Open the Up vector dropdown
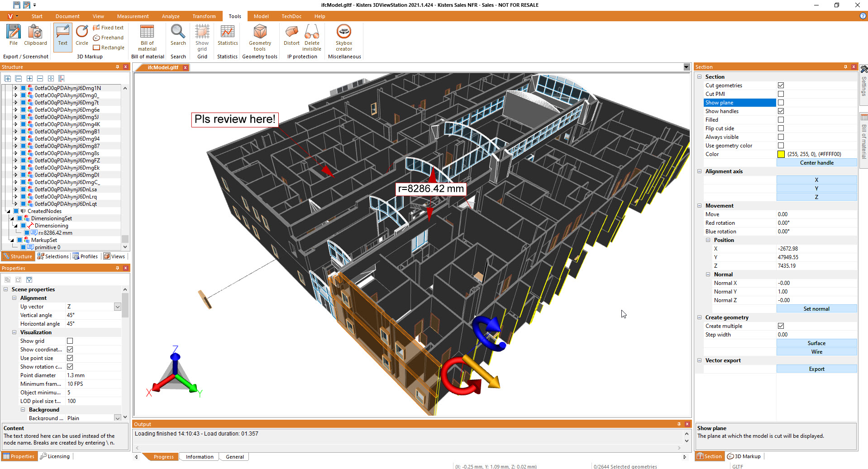Viewport: 868px width, 469px height. [117, 307]
